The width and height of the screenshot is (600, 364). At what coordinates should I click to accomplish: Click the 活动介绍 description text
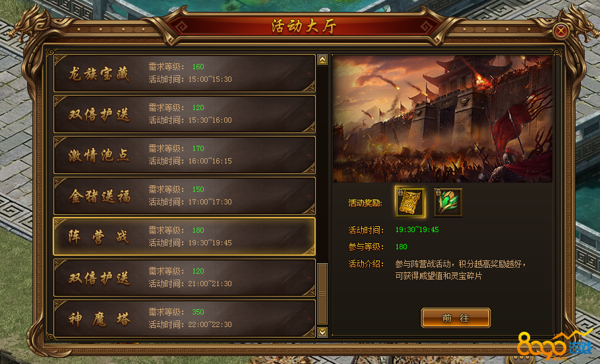[461, 270]
